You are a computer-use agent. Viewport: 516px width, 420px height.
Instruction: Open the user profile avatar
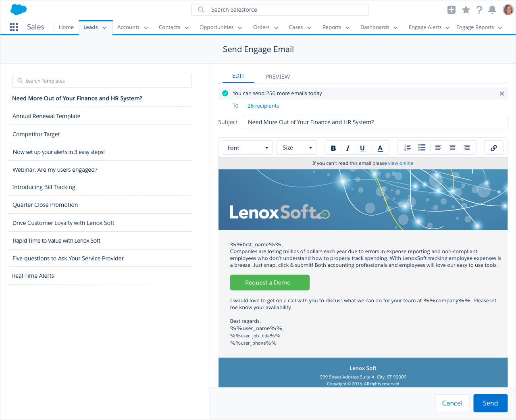click(508, 10)
